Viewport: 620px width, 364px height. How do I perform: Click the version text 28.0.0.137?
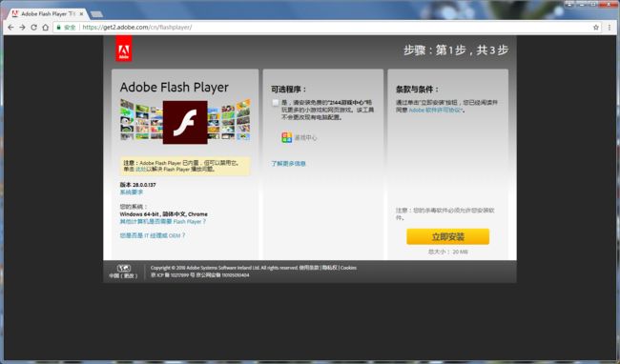point(137,184)
